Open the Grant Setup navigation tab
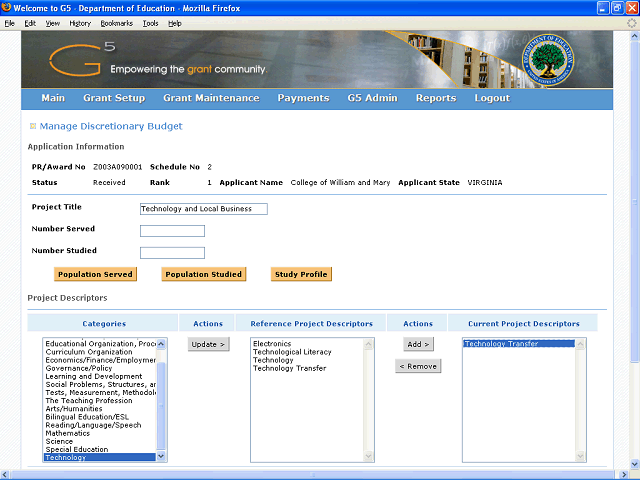 click(x=114, y=98)
